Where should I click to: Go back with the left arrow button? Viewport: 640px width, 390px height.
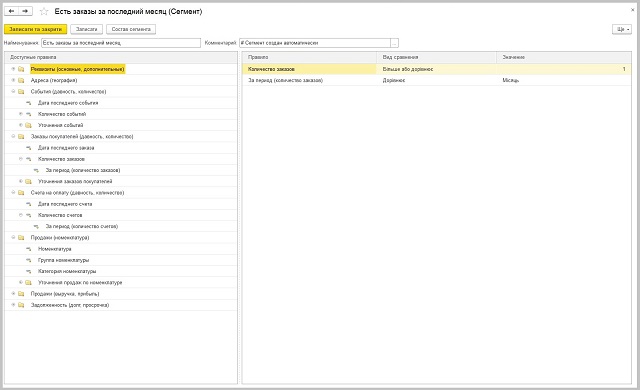pos(11,11)
